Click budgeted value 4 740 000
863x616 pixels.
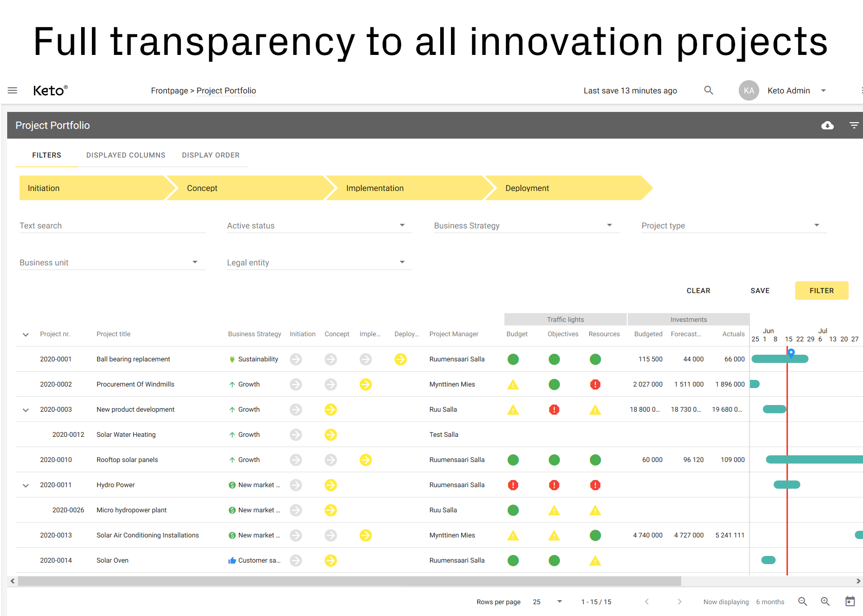tap(647, 535)
